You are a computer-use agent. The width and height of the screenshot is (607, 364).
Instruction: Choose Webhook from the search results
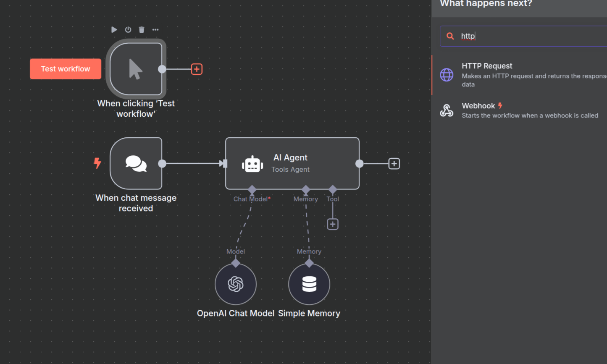point(478,106)
